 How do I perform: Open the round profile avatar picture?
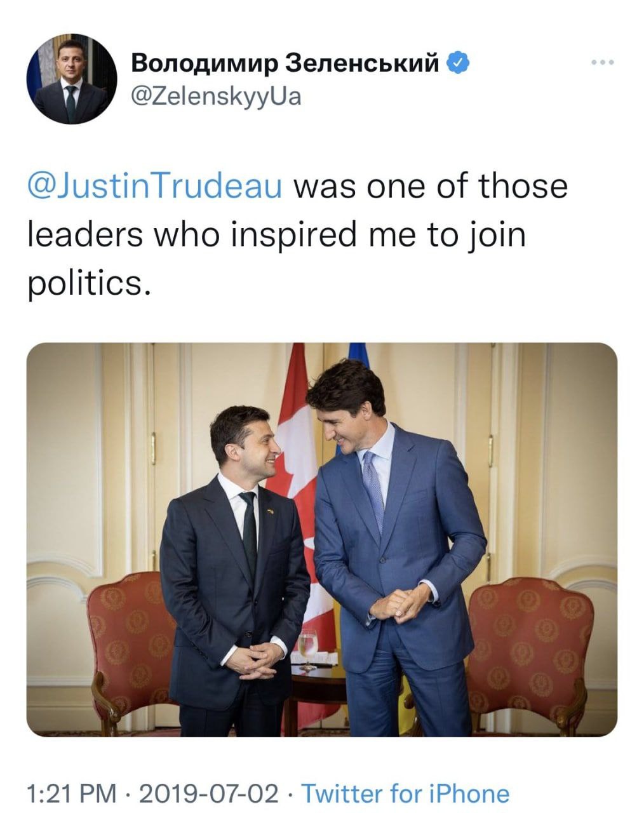coord(71,78)
